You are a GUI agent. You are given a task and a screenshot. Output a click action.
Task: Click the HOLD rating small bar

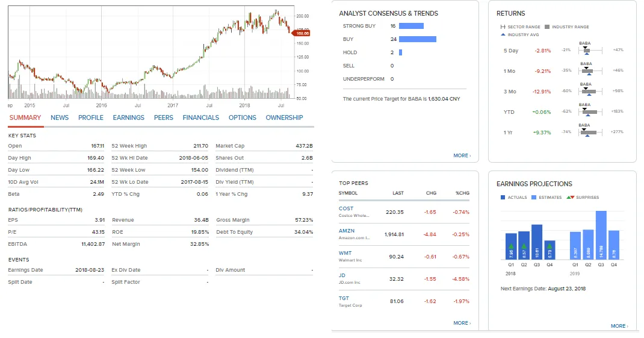click(x=400, y=52)
